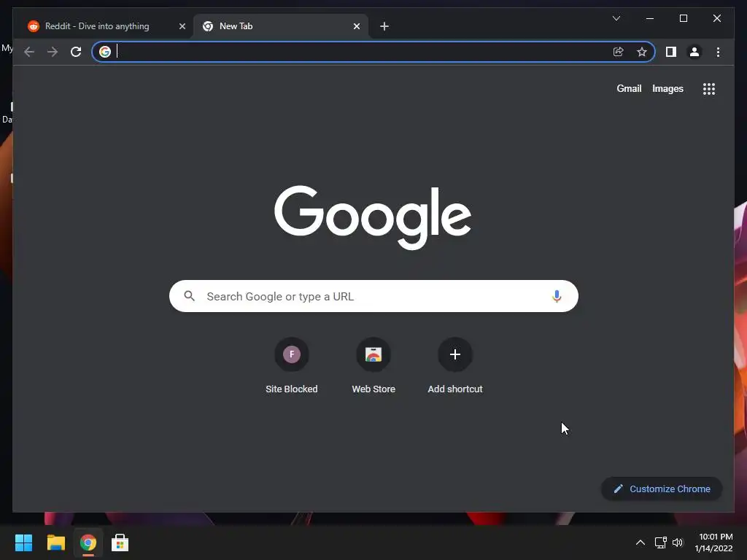Share this page using the share icon
Screen dimensions: 747x560
click(619, 52)
